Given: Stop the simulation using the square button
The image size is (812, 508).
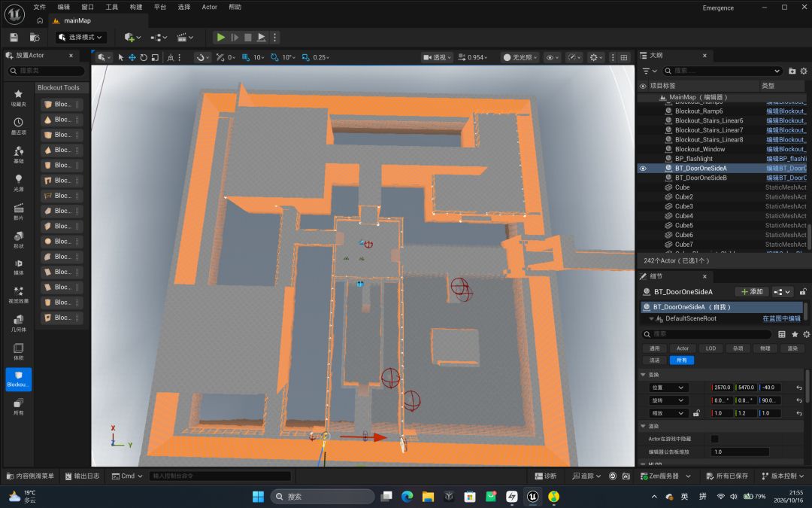Looking at the screenshot, I should click(x=248, y=38).
